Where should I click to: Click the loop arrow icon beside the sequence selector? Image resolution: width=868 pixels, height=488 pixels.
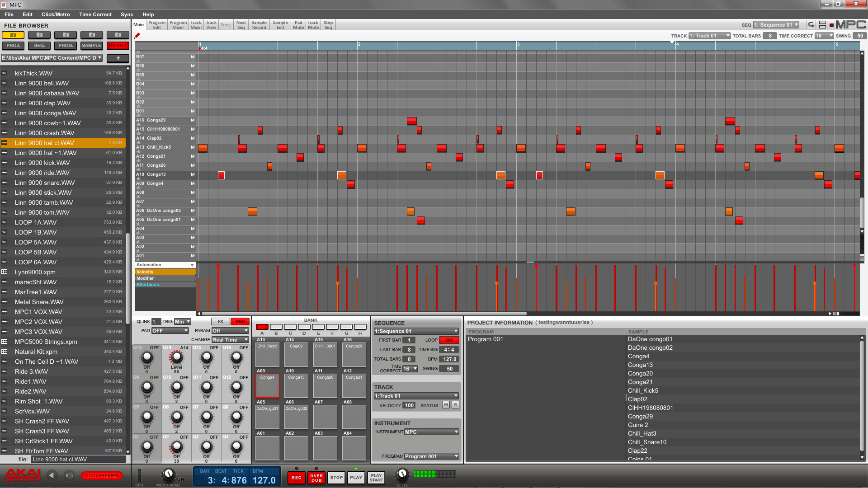[811, 25]
